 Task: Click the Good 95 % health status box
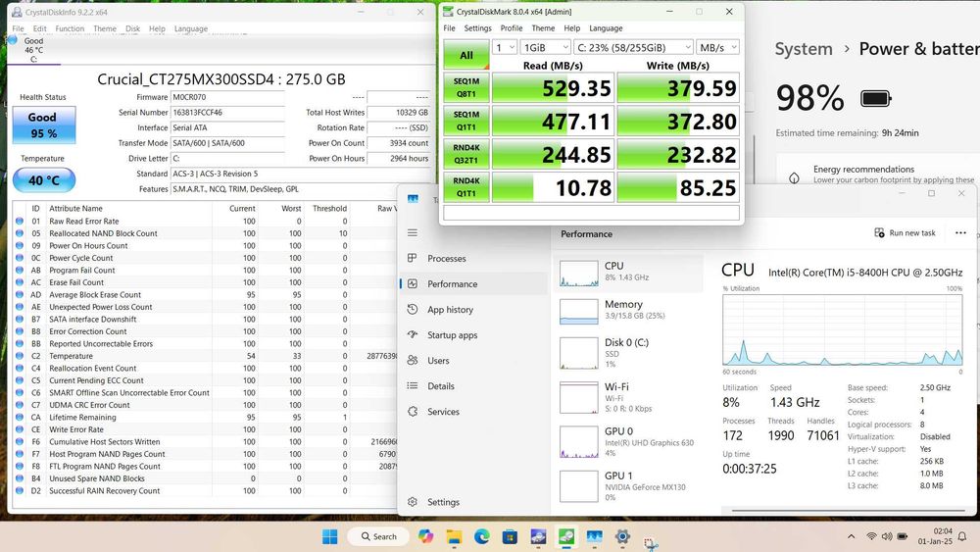[x=44, y=125]
